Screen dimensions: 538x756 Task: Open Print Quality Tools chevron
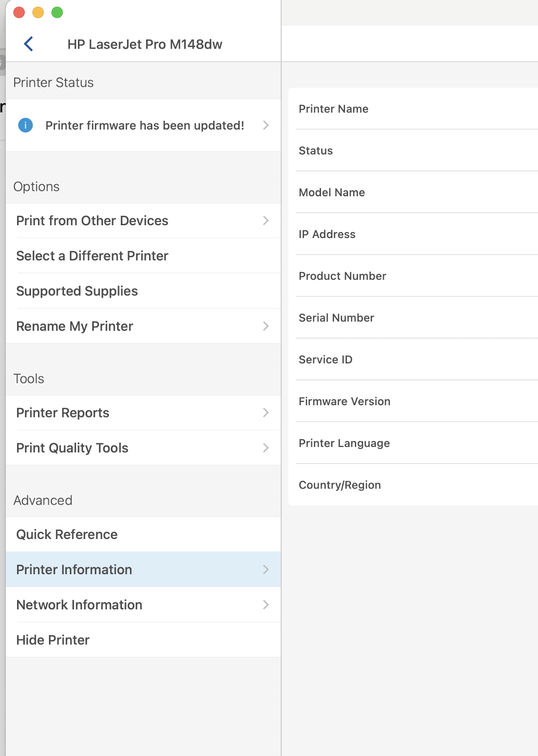click(266, 448)
